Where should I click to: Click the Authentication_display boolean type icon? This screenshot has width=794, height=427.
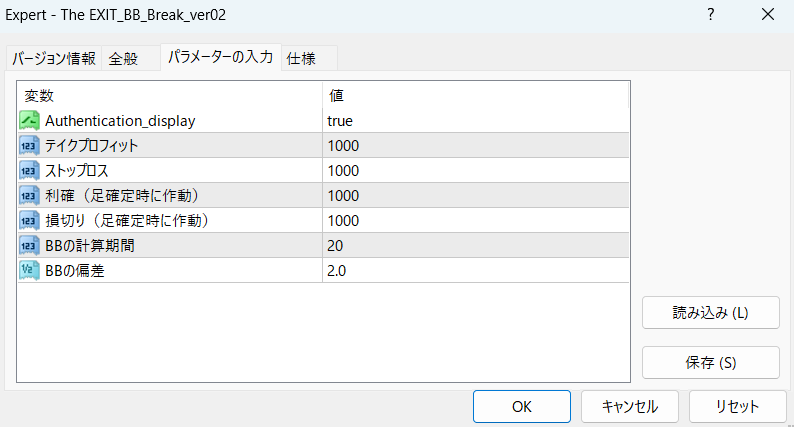29,120
